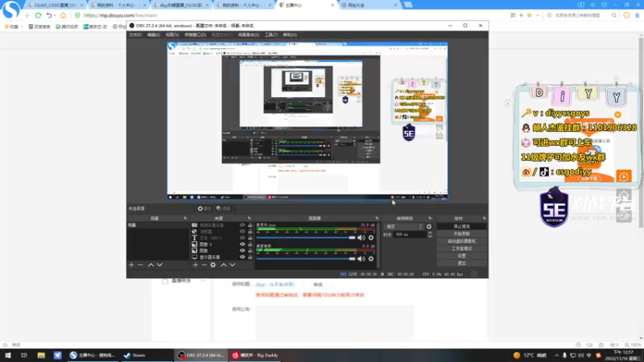Open transition properties with the gear beside 渐变
Image resolution: width=644 pixels, height=362 pixels.
(429, 227)
